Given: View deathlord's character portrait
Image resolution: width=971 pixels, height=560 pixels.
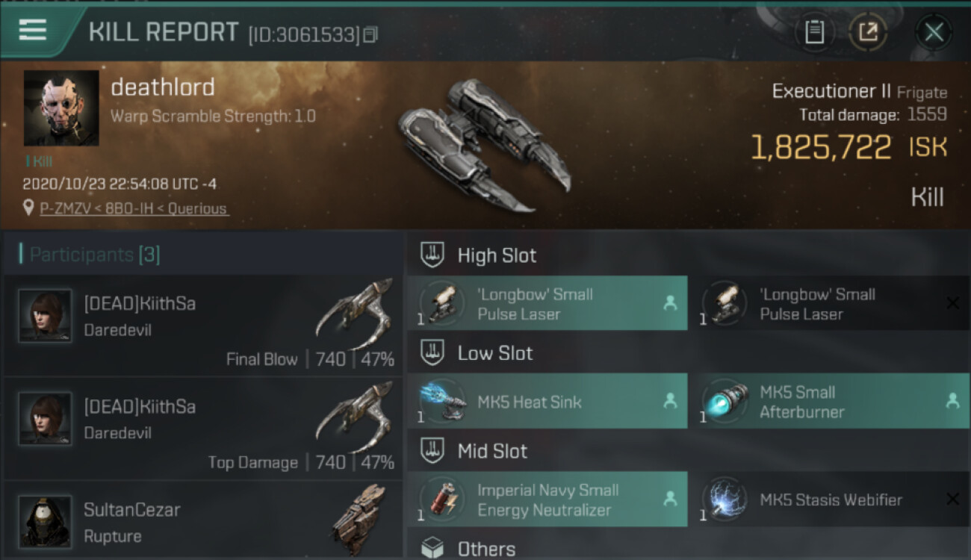Looking at the screenshot, I should (x=61, y=108).
